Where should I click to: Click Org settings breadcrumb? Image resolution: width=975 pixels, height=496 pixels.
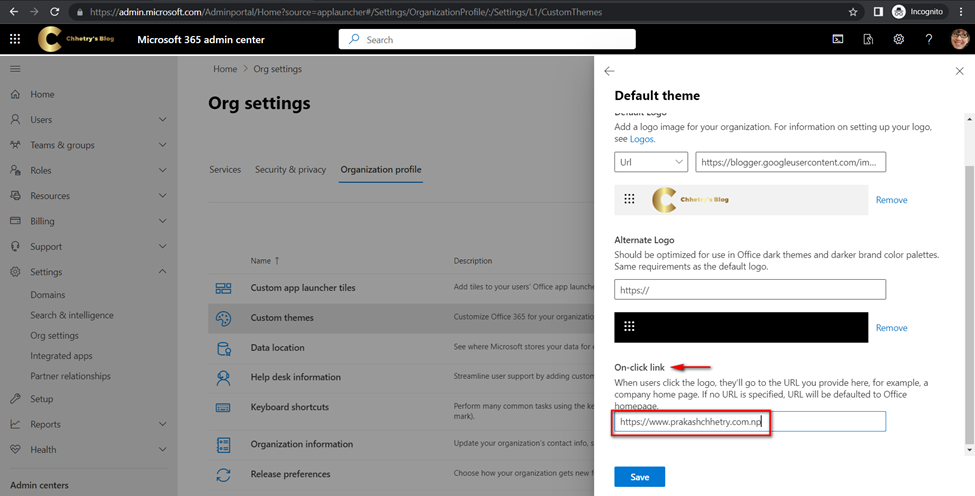pyautogui.click(x=277, y=69)
